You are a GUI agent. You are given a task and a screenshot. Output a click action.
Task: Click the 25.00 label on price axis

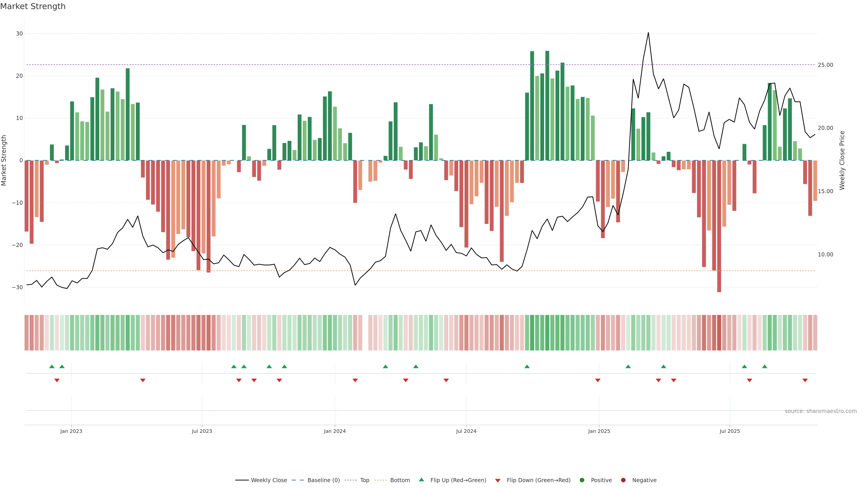tap(825, 65)
